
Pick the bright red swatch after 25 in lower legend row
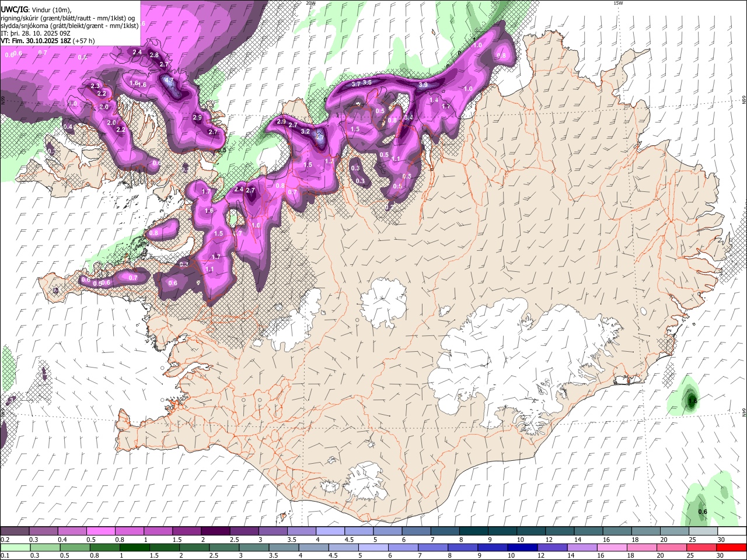point(731,547)
